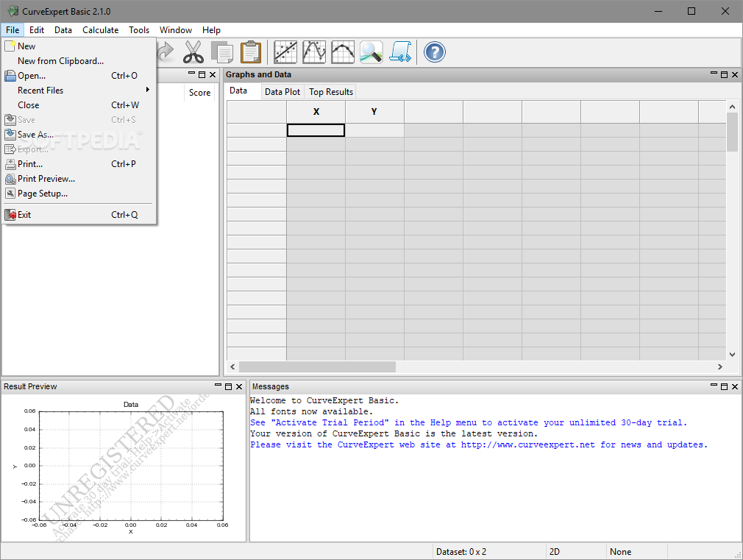Viewport: 743px width, 560px height.
Task: Click the Cut scissors toolbar icon
Action: 193,52
